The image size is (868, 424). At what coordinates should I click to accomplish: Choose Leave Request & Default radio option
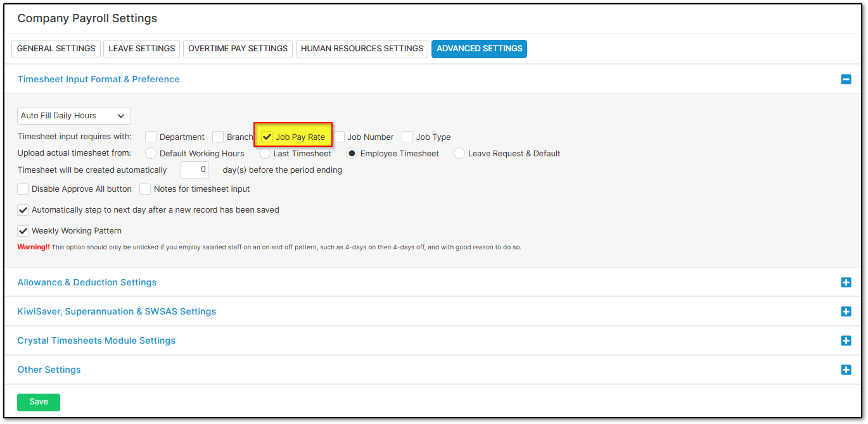[459, 153]
